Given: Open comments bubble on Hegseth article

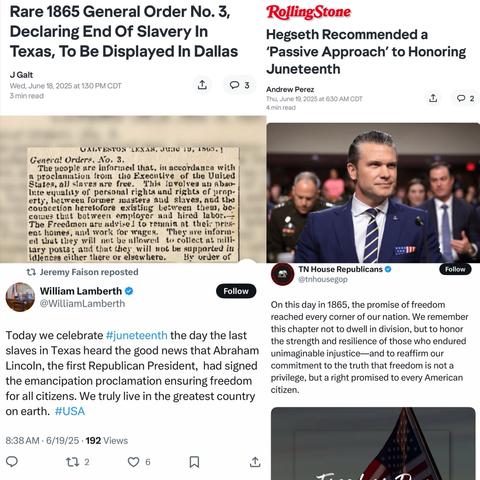Looking at the screenshot, I should click(465, 98).
